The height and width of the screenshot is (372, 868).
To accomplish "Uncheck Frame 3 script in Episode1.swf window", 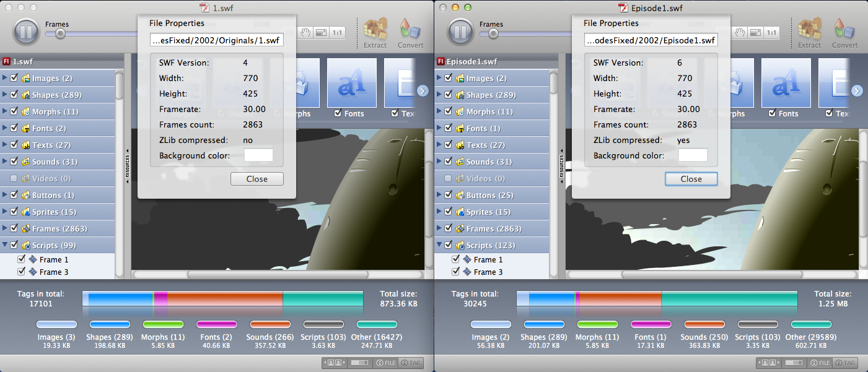I will [456, 272].
